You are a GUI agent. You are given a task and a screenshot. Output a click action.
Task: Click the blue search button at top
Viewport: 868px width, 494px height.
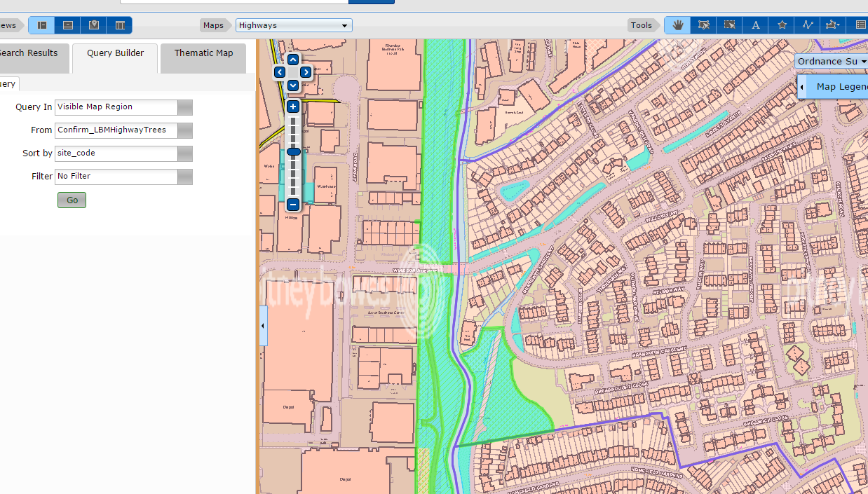372,2
